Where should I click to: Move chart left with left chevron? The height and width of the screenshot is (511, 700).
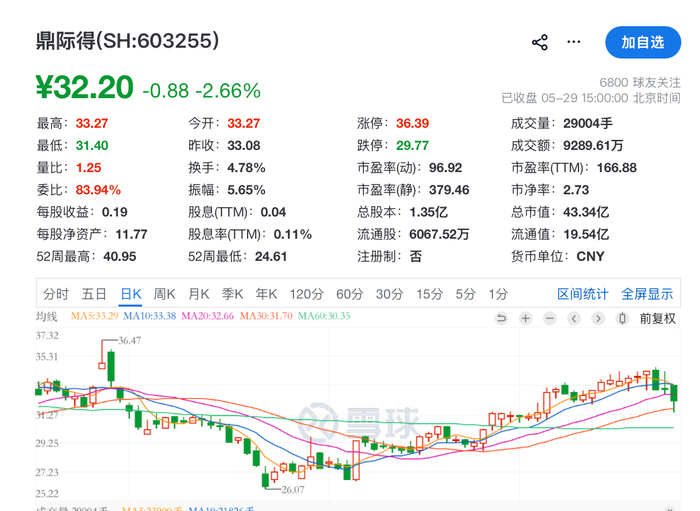(574, 319)
